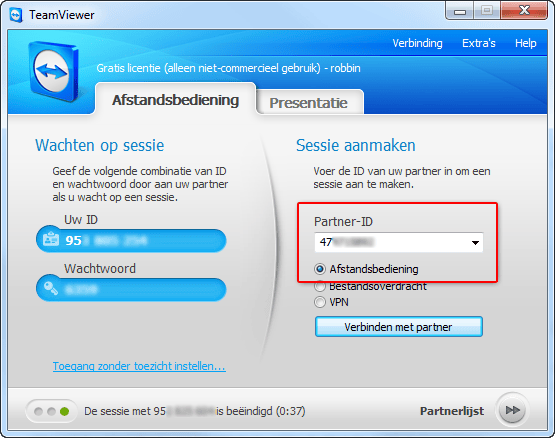555x438 pixels.
Task: Select the Afstandsbediening radio button
Action: [320, 269]
